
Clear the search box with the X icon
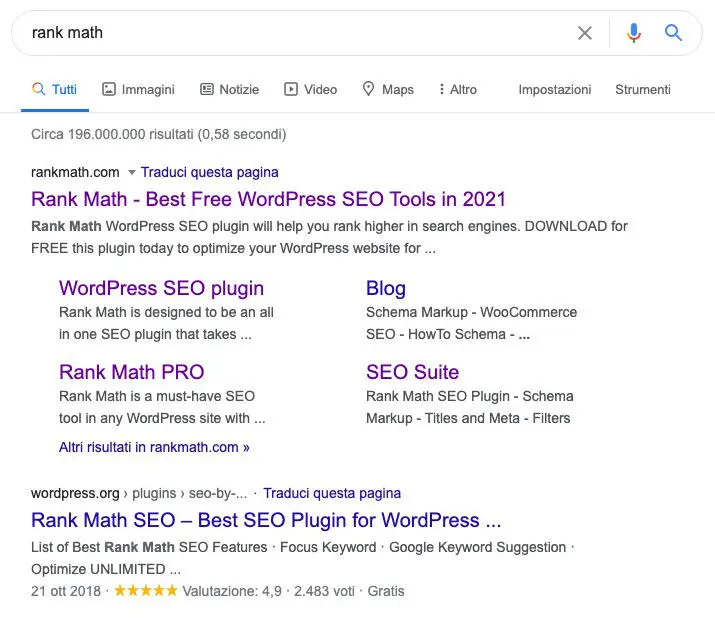point(585,33)
